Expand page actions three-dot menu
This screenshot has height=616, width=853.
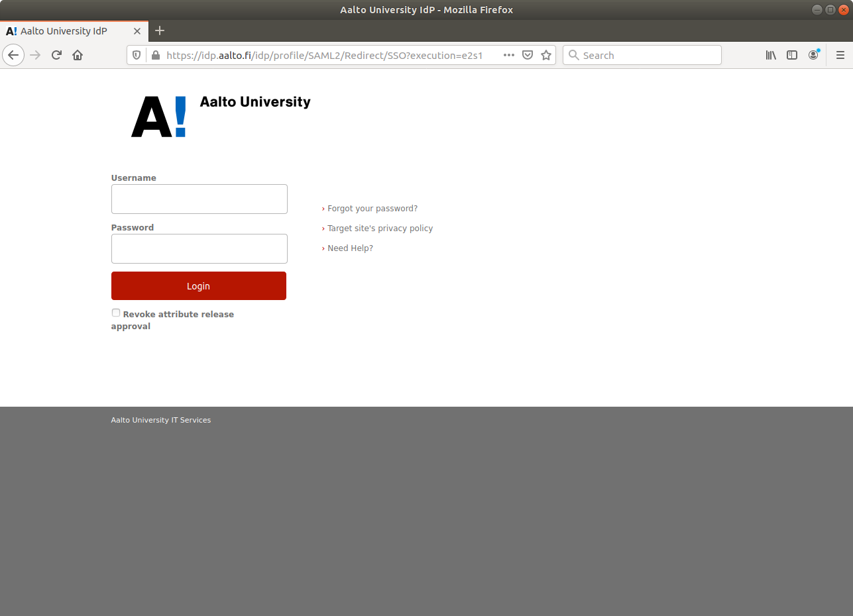(x=509, y=56)
